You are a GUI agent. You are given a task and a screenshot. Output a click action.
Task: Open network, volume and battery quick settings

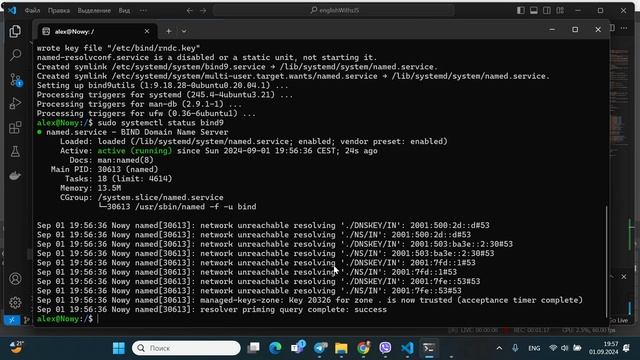click(x=565, y=348)
